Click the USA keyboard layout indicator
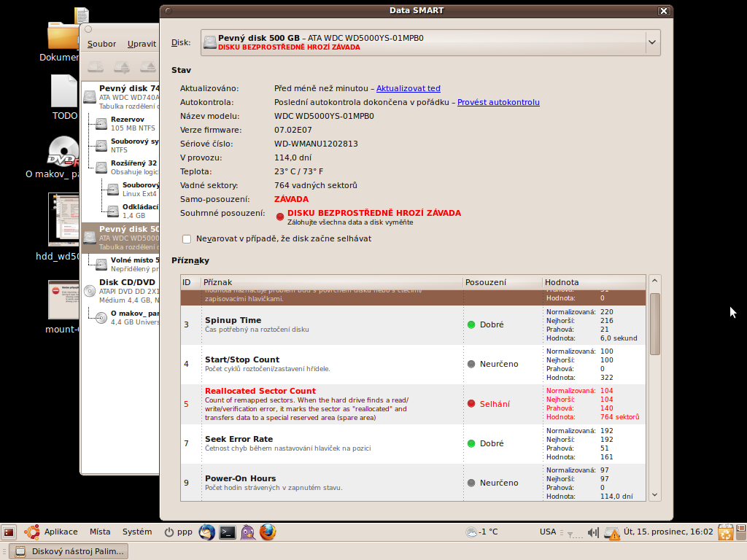 548,532
